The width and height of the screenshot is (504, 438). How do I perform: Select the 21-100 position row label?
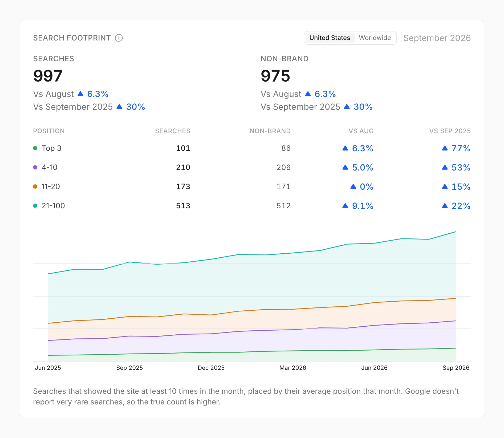pos(53,206)
